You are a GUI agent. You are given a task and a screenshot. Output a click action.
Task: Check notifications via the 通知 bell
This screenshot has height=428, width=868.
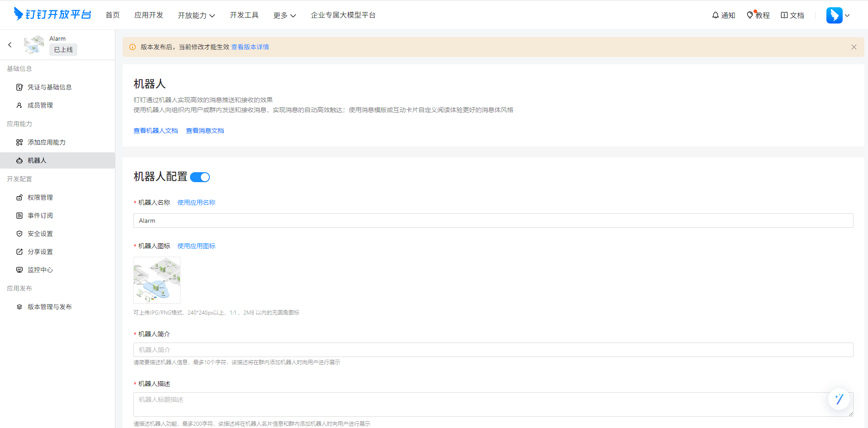click(x=723, y=15)
